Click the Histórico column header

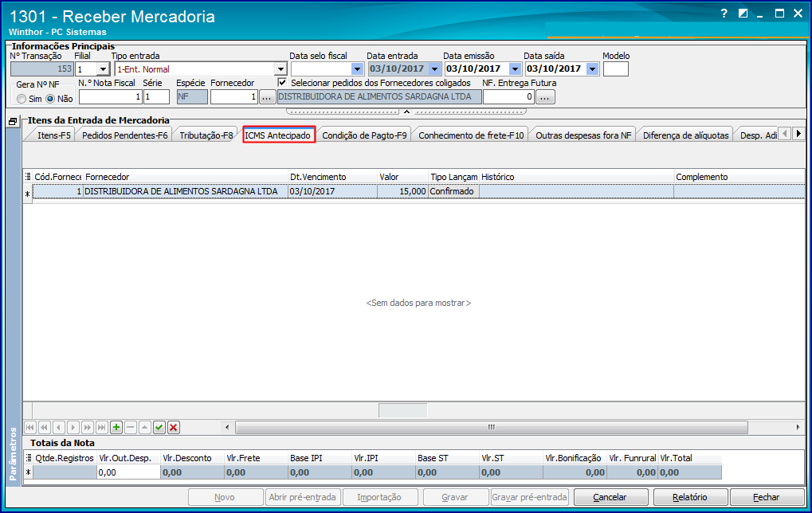pyautogui.click(x=576, y=177)
